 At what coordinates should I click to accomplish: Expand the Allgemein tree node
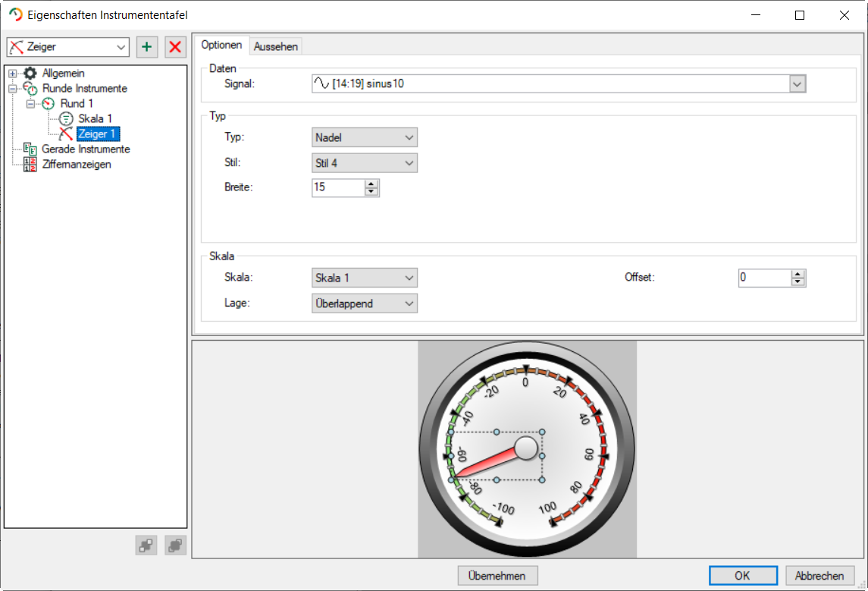coord(12,74)
